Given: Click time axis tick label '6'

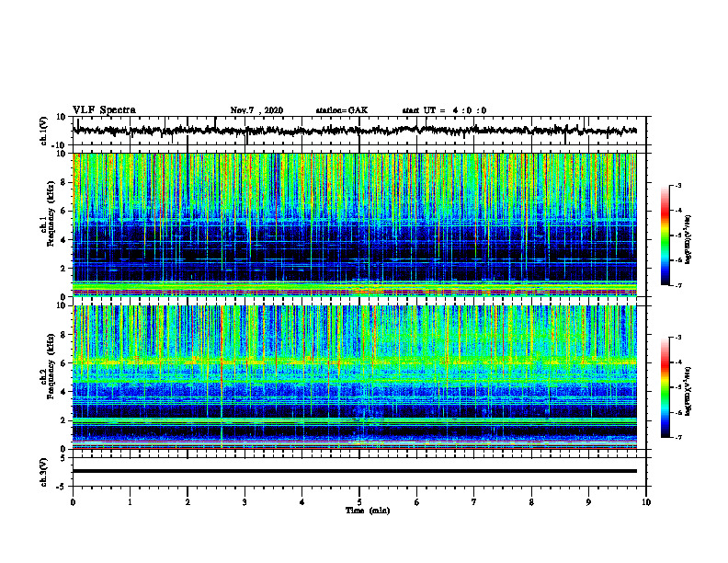Looking at the screenshot, I should [417, 502].
